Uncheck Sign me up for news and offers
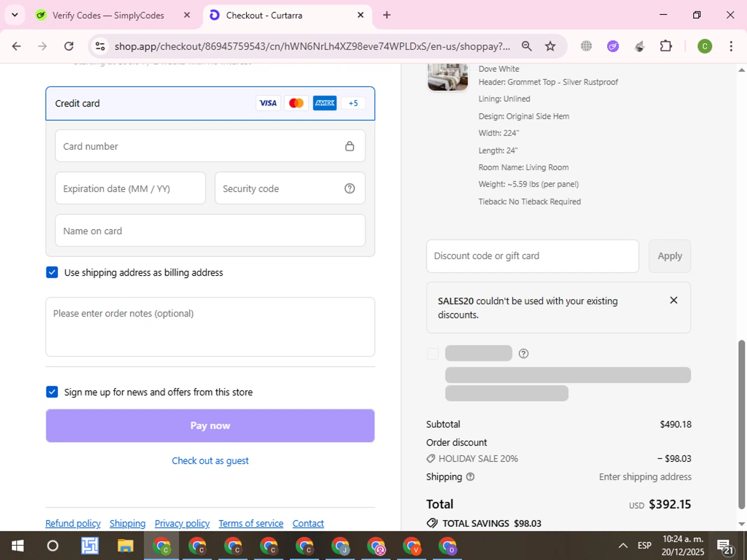The width and height of the screenshot is (747, 560). tap(52, 392)
